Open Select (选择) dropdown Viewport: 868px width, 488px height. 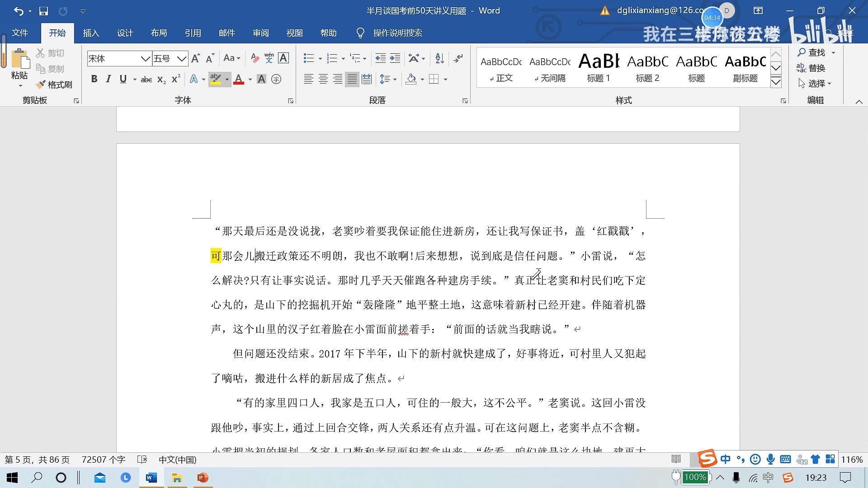pos(815,84)
